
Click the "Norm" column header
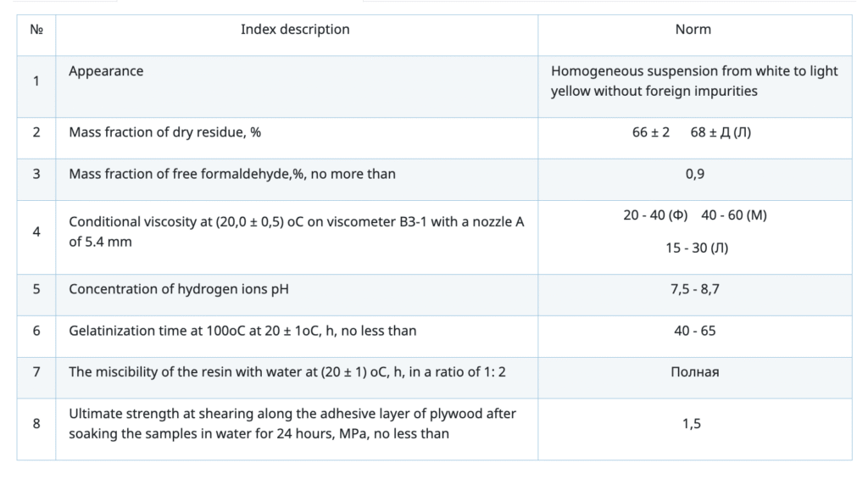click(x=693, y=30)
